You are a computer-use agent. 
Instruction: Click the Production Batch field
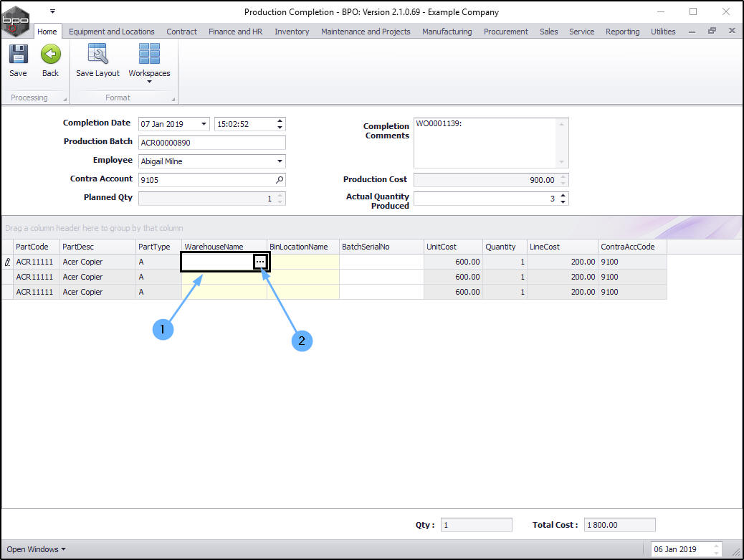(x=211, y=143)
